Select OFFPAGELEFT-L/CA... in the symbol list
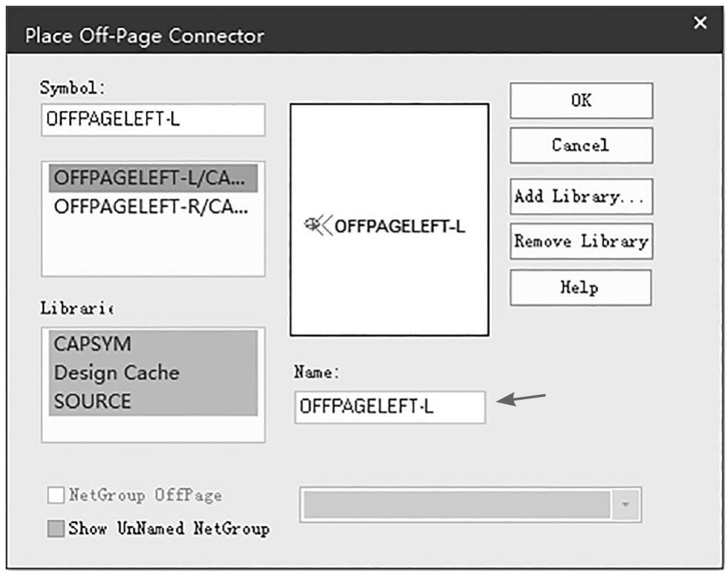 (153, 178)
